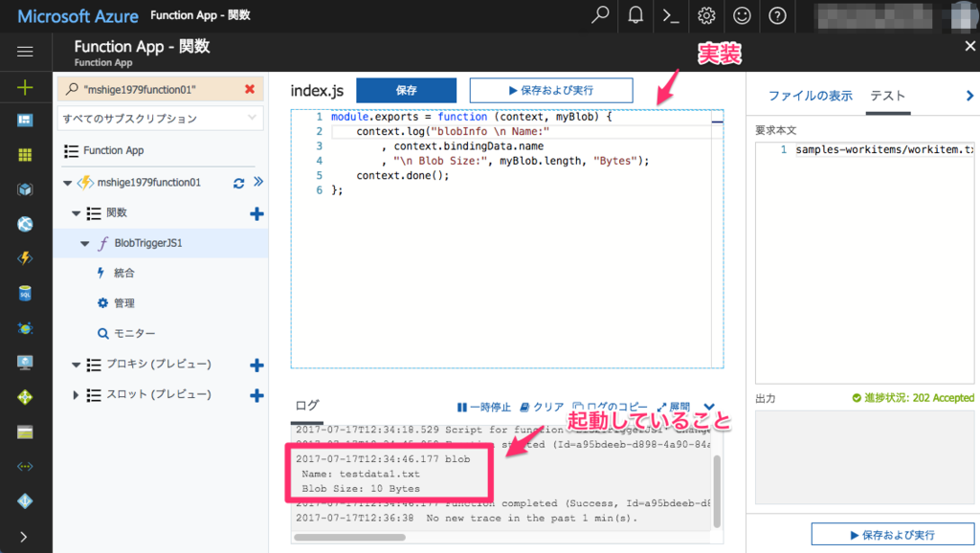
Task: Click the "No new trace" log line
Action: tap(466, 518)
